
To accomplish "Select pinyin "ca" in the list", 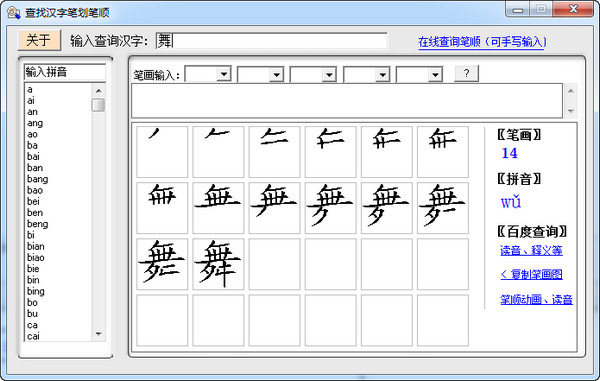I will click(x=32, y=325).
